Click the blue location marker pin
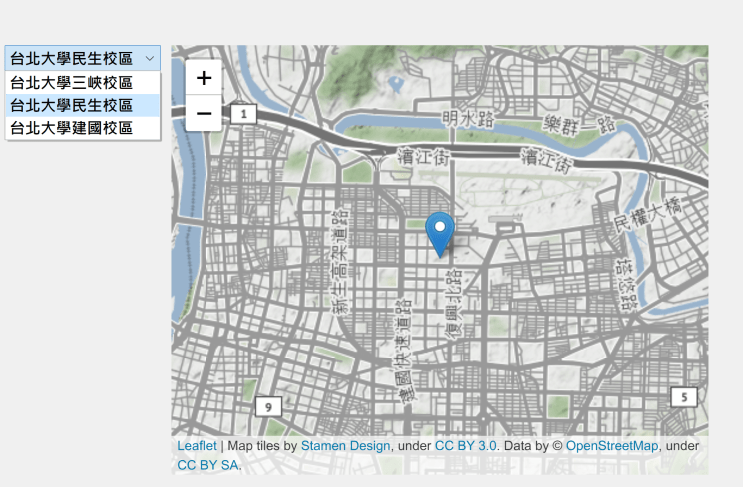This screenshot has height=487, width=743. click(439, 232)
